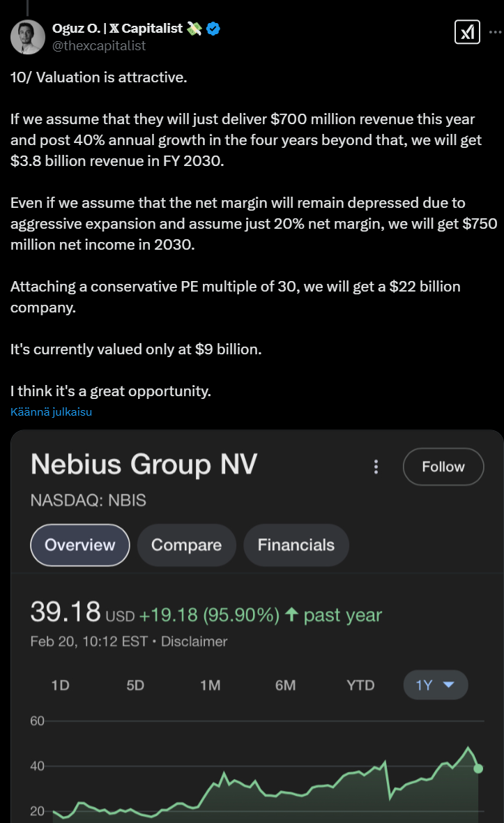504x823 pixels.
Task: Click the green up arrow near "past year"
Action: click(292, 615)
